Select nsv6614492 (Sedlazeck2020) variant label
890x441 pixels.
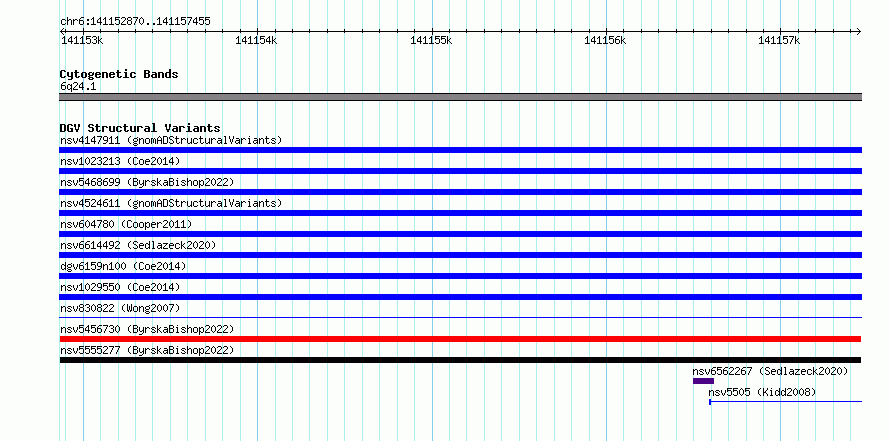click(138, 245)
